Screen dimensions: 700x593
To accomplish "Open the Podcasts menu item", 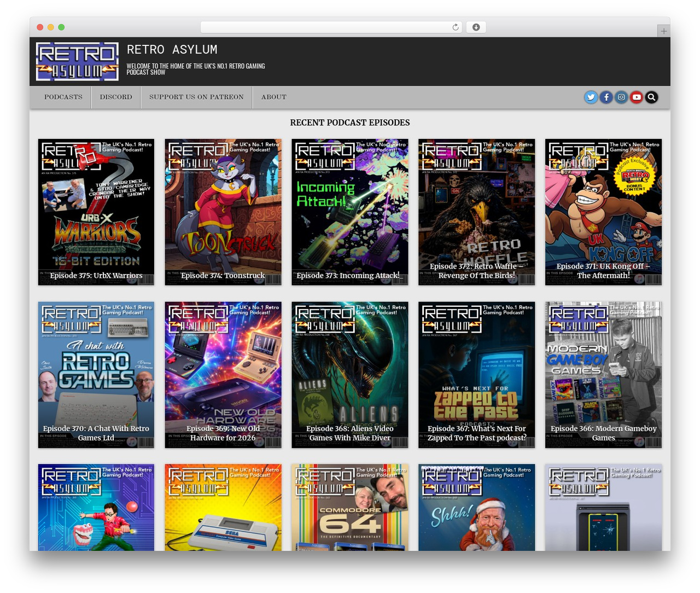I will pos(63,97).
